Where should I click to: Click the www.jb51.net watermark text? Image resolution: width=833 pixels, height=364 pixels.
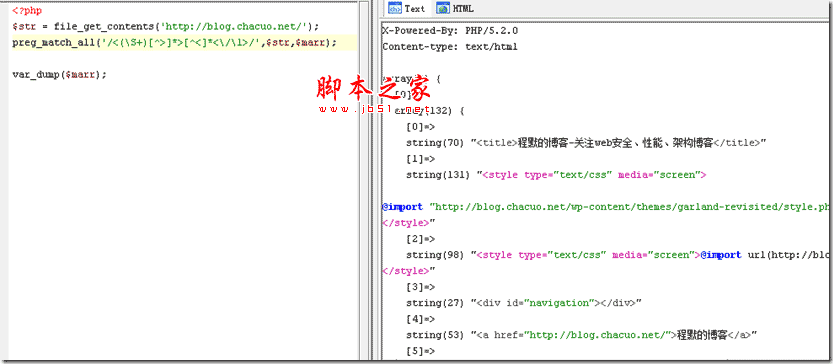(x=375, y=109)
